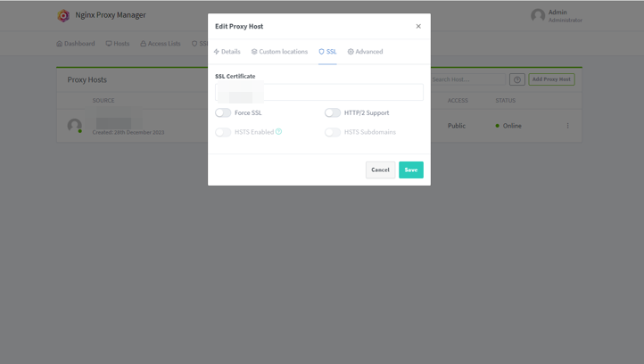Click the Public access value
Viewport: 644px width, 364px height.
(x=457, y=126)
